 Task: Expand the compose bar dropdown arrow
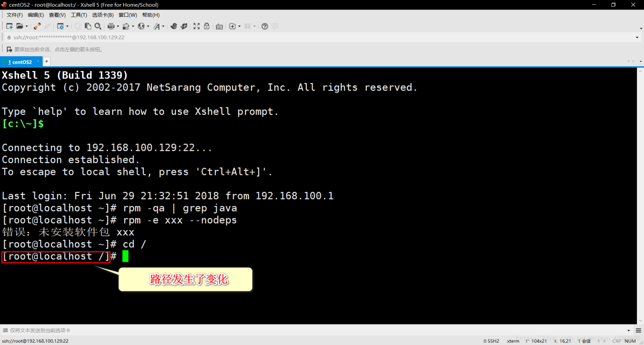click(x=628, y=330)
